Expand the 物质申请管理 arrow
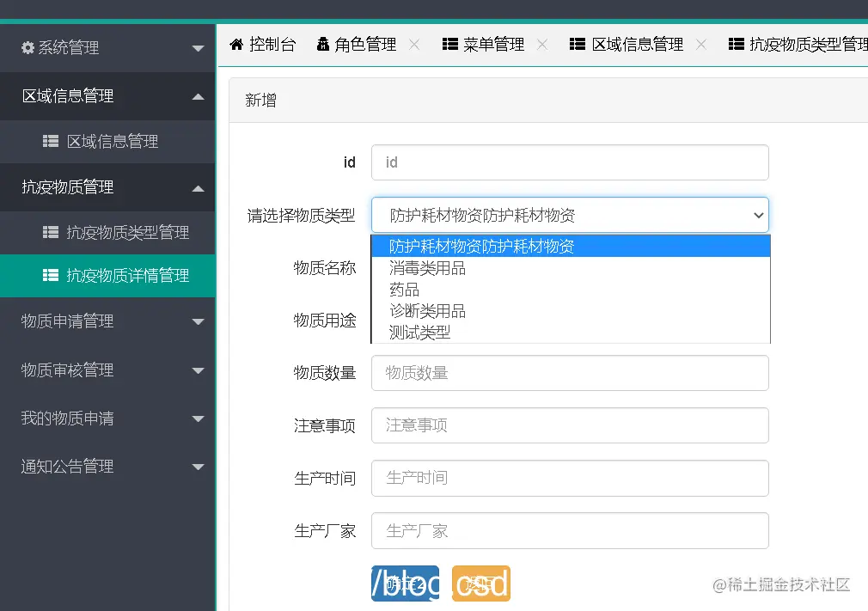The image size is (868, 611). (199, 321)
